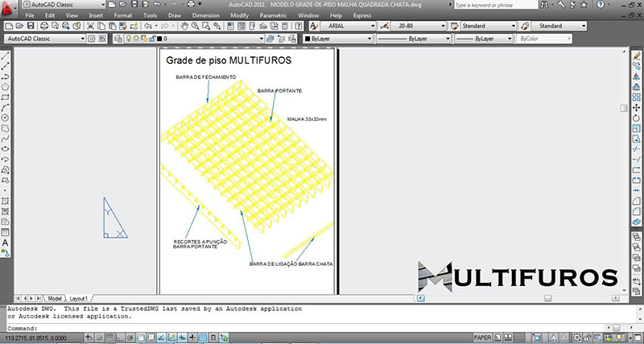Viewport: 644px width, 344px height.
Task: Toggle the layer lock icon
Action: (150, 38)
